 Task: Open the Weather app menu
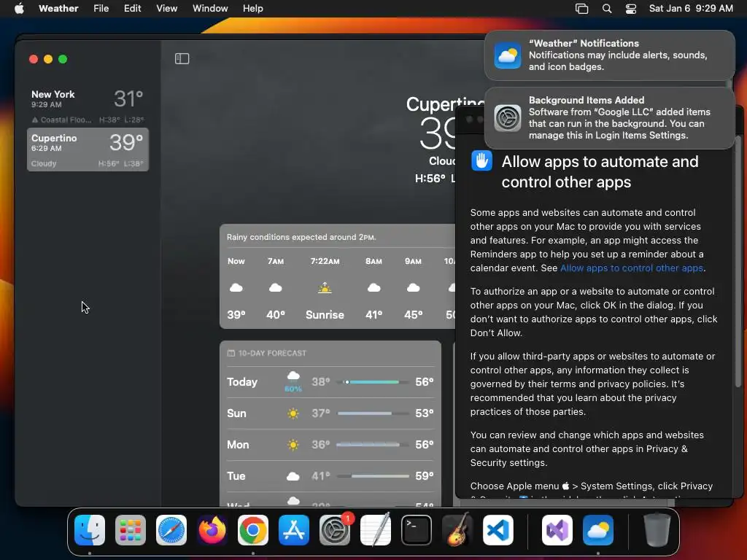[58, 9]
